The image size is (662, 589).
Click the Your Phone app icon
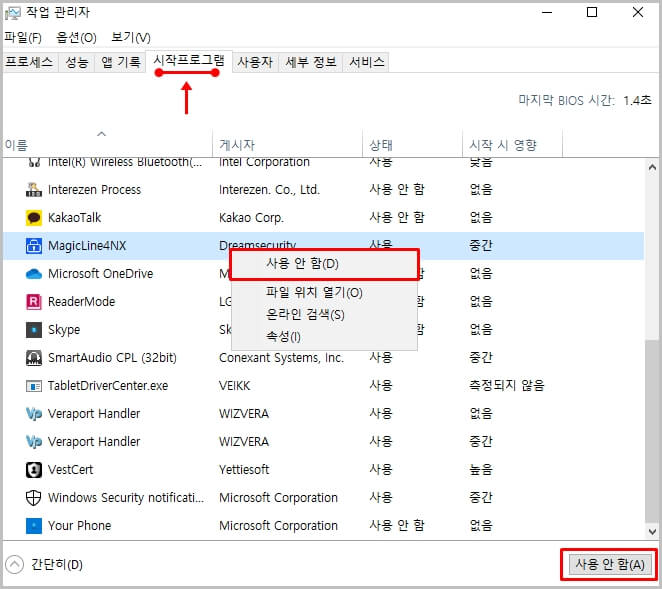click(34, 526)
